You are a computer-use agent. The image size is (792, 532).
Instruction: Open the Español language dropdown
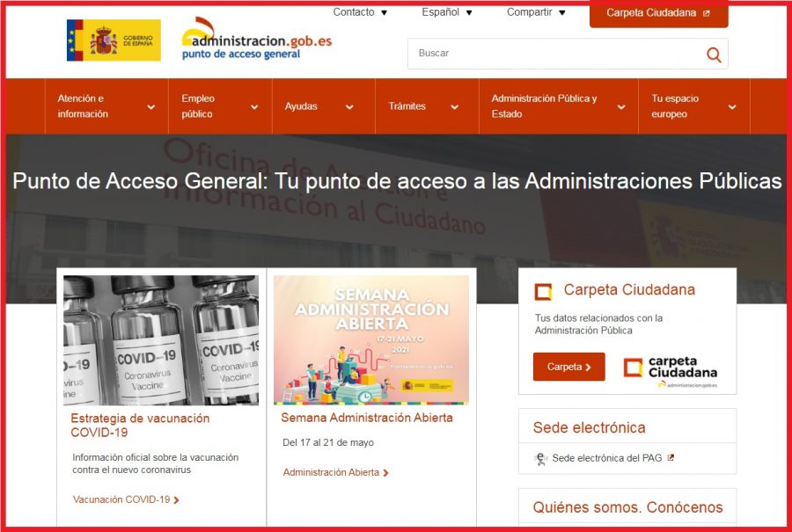click(x=445, y=12)
